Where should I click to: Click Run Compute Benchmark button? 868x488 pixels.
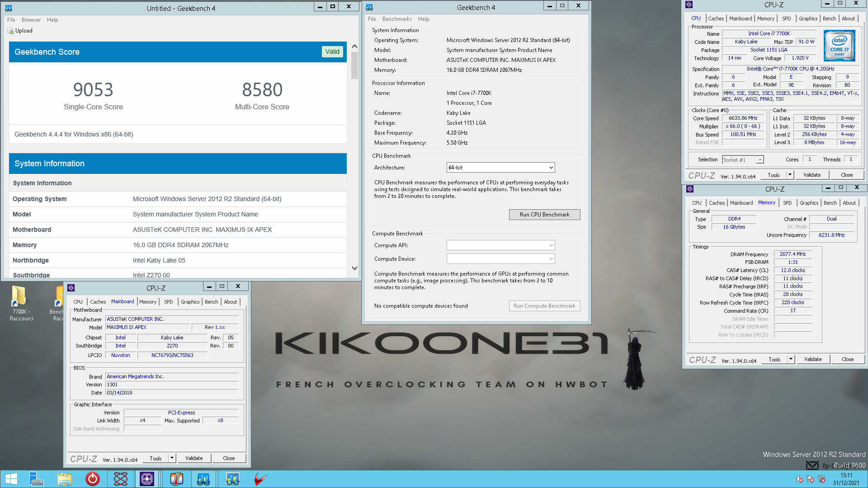coord(544,306)
